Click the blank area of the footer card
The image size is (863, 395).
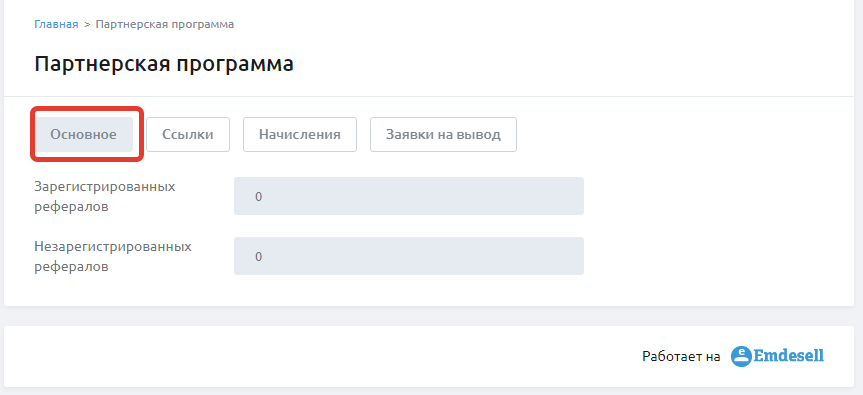(x=319, y=356)
